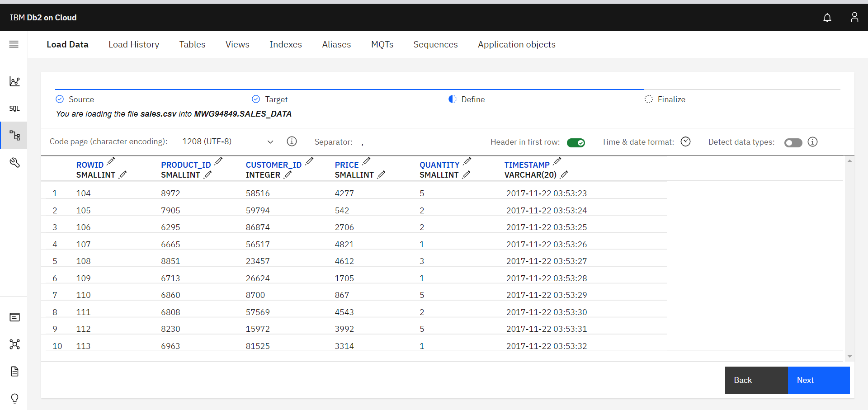
Task: Open the Views tab
Action: point(237,44)
